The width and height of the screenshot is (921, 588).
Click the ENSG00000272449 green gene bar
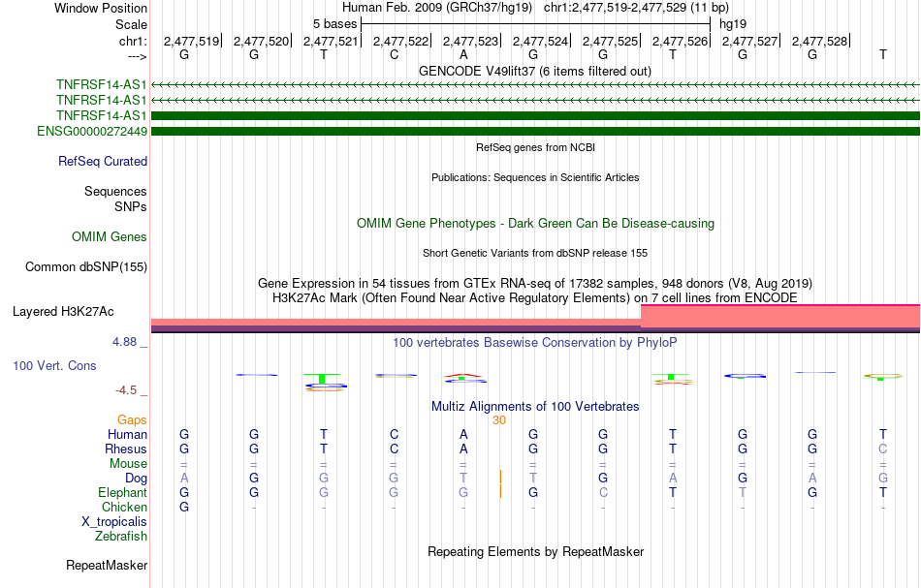[x=535, y=131]
